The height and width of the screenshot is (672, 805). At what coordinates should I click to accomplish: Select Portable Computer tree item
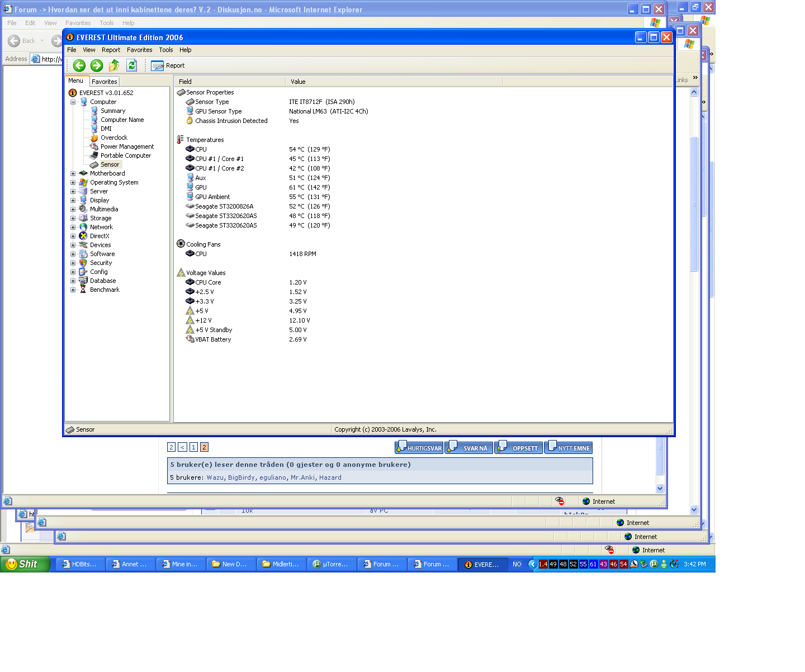pos(126,155)
